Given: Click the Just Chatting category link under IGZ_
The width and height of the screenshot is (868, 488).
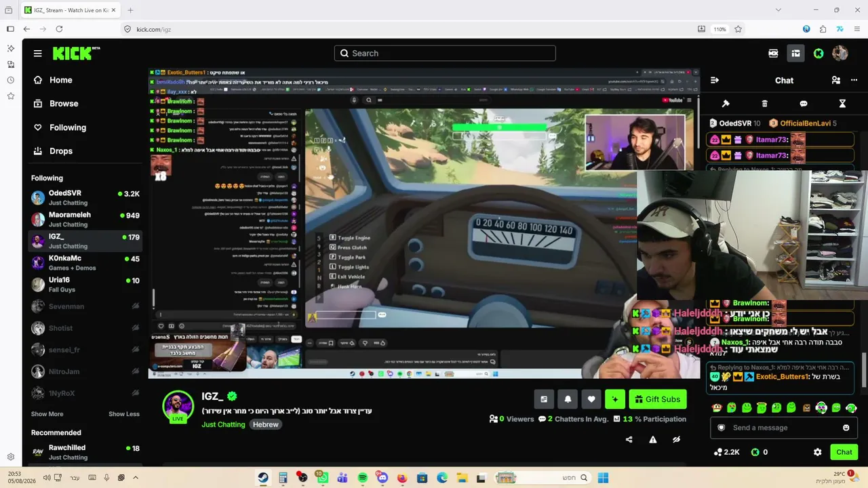Looking at the screenshot, I should coord(223,424).
